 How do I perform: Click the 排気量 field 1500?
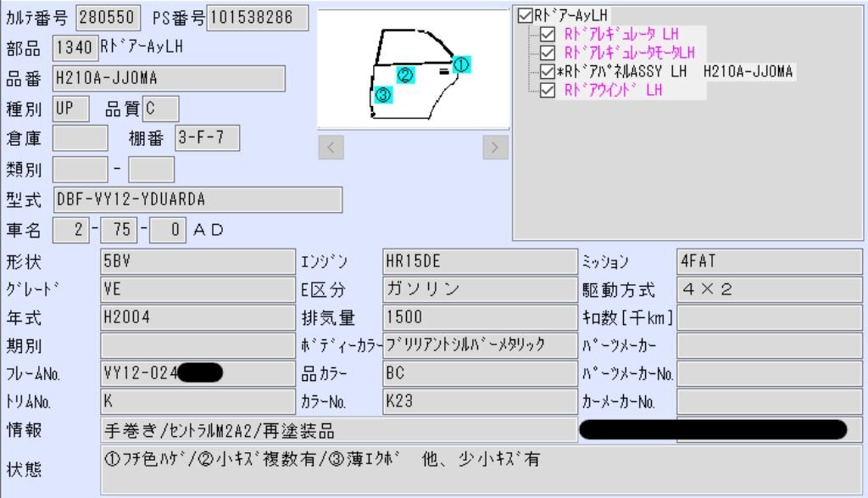(x=480, y=317)
